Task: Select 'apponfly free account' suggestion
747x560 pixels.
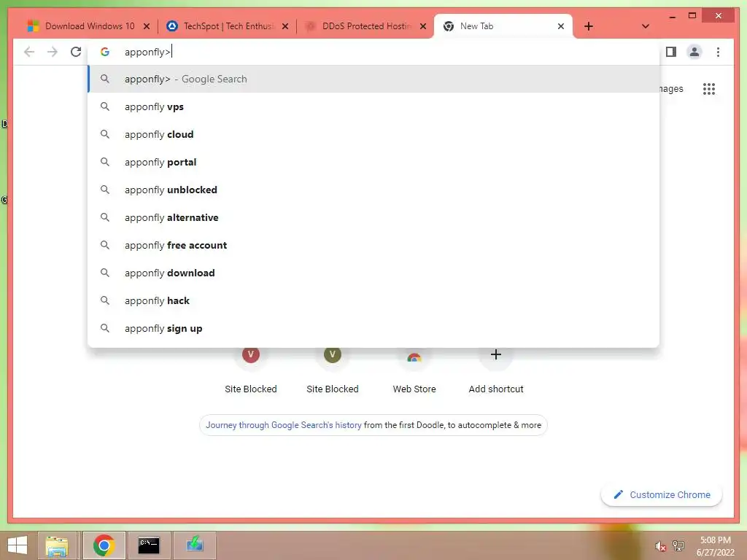Action: [x=374, y=245]
